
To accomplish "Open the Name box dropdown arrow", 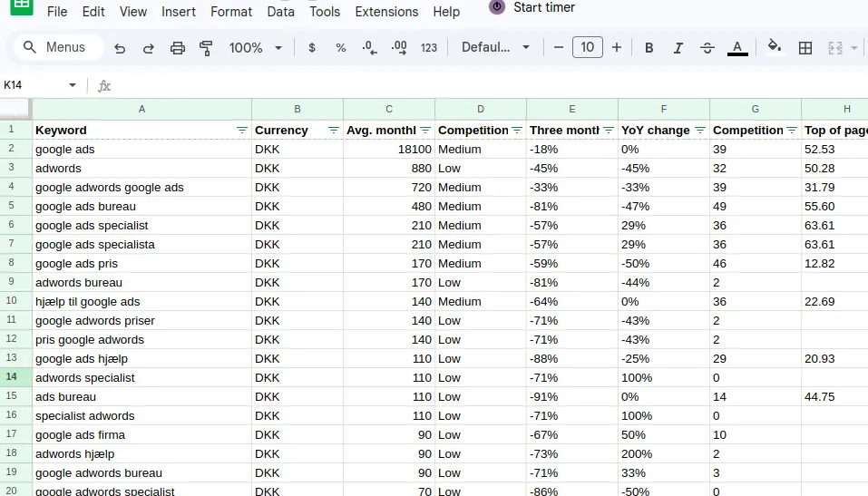I will click(x=72, y=85).
